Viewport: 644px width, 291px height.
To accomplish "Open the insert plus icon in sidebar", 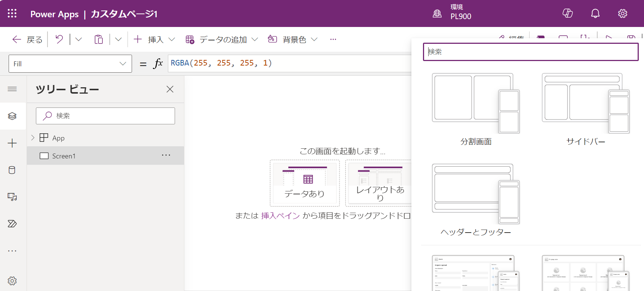I will pos(12,143).
